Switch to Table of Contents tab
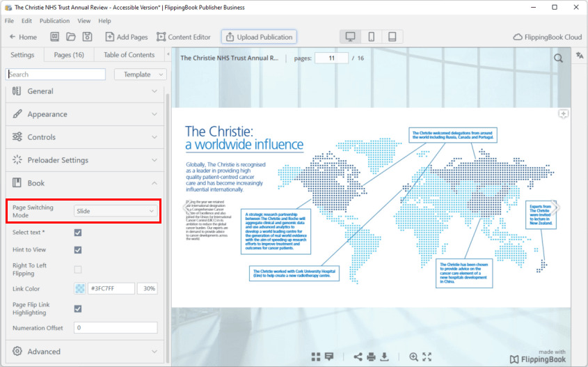This screenshot has height=367, width=588. point(129,55)
